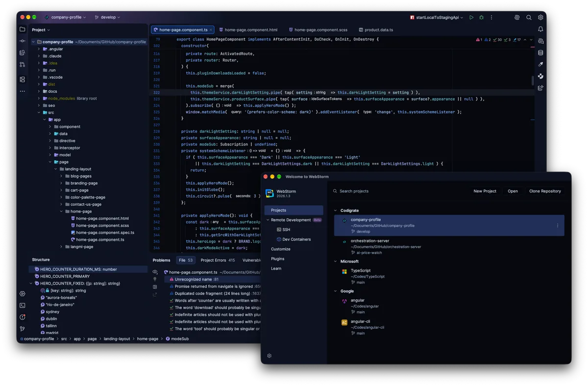Open the AI Chat tool window icon
The width and height of the screenshot is (588, 386).
[540, 41]
